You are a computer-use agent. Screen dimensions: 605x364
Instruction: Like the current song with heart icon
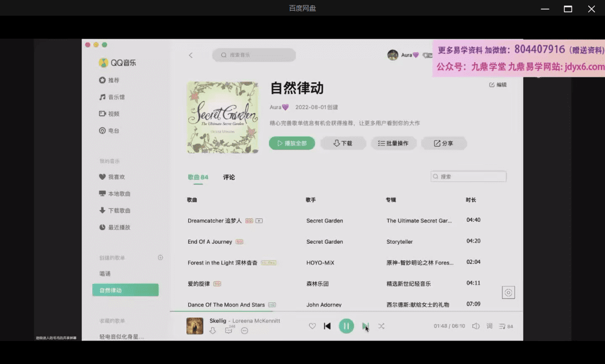(313, 326)
